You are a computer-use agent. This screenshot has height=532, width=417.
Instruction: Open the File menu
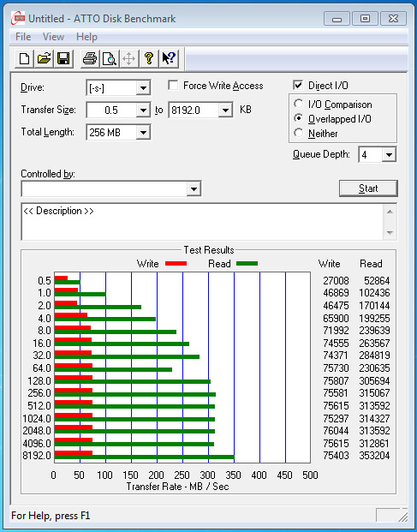pyautogui.click(x=23, y=37)
